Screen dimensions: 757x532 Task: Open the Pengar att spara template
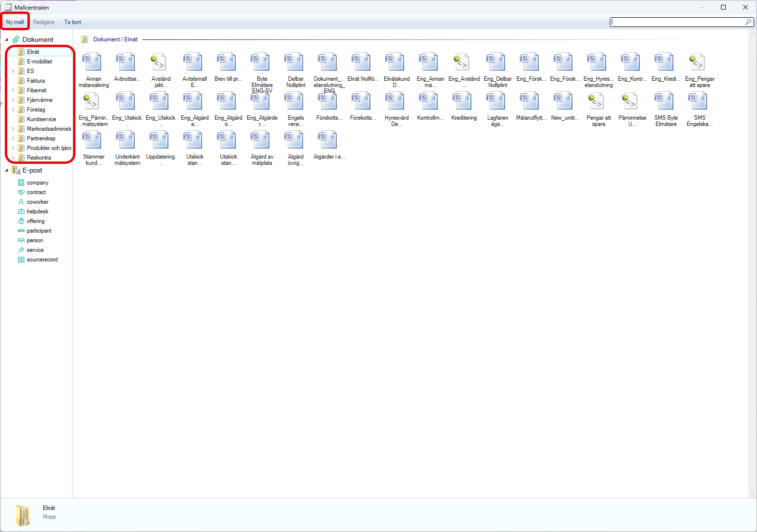coord(597,102)
